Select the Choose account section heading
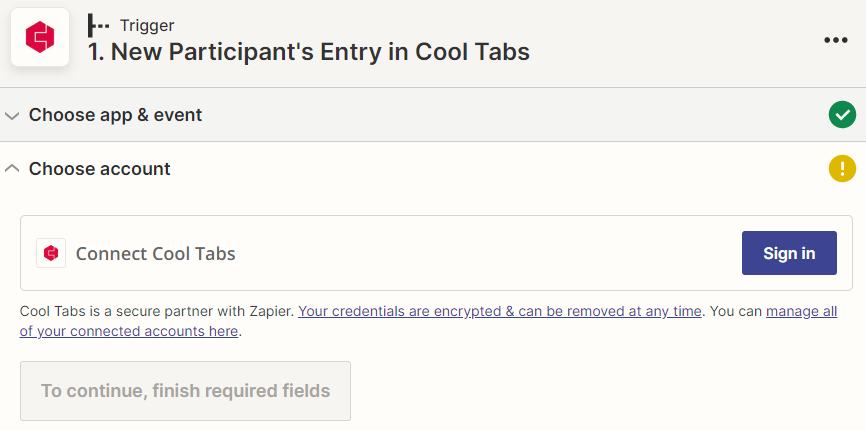The height and width of the screenshot is (430, 866). click(99, 168)
